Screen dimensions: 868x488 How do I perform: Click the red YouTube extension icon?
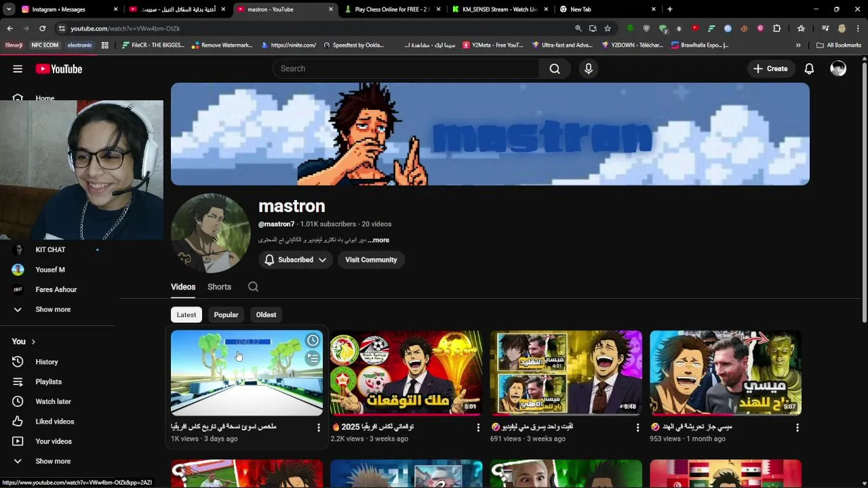(694, 28)
